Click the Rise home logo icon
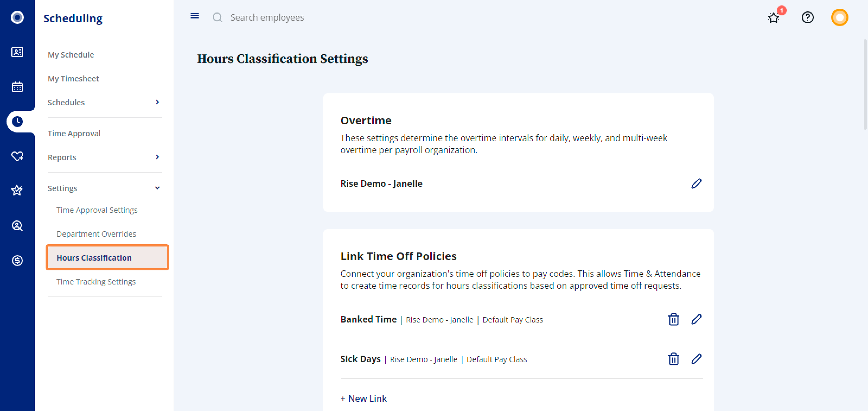The width and height of the screenshot is (868, 411). pos(17,17)
